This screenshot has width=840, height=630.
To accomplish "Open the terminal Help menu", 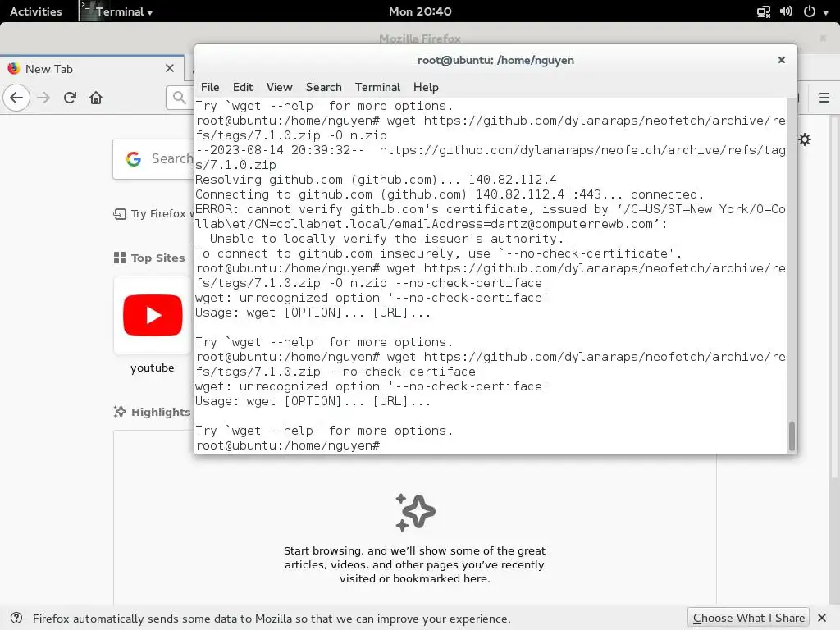I will [426, 87].
